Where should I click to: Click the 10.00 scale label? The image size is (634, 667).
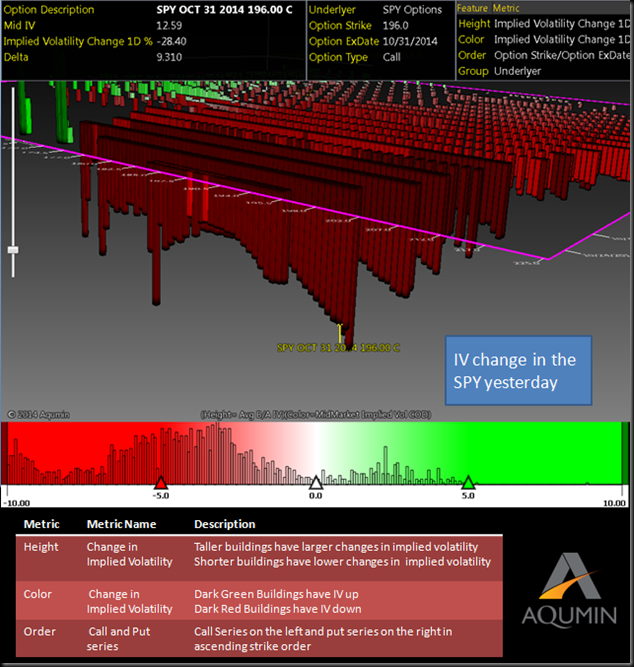[x=614, y=503]
